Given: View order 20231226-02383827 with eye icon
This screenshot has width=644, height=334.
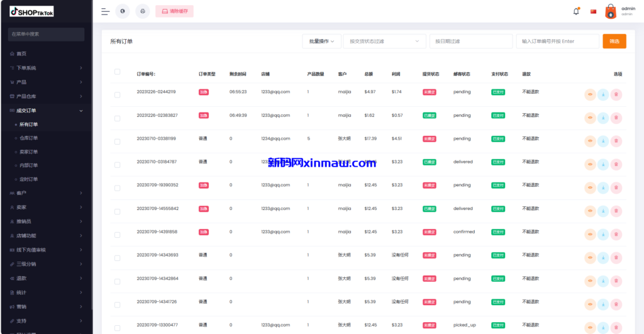Looking at the screenshot, I should click(590, 118).
